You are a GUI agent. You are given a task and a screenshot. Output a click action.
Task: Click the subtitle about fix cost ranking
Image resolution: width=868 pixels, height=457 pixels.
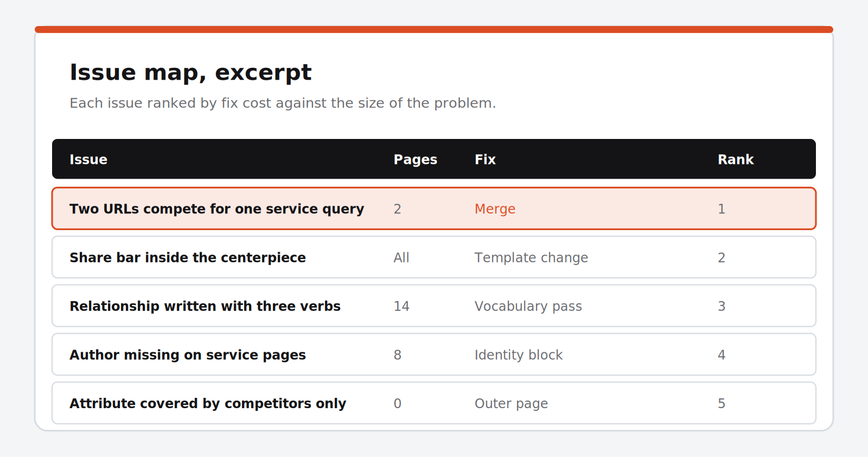(283, 103)
